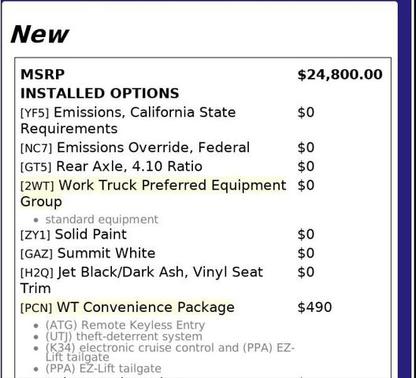Click the NC7 Emissions Override, Federal option
Viewport: 416px width, 378px height.
(x=135, y=148)
